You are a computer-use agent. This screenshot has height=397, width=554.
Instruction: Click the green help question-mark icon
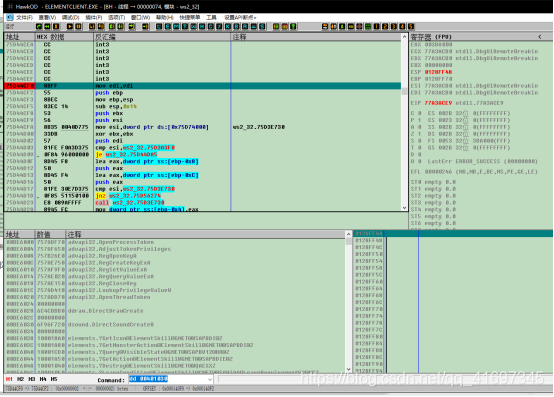point(293,26)
